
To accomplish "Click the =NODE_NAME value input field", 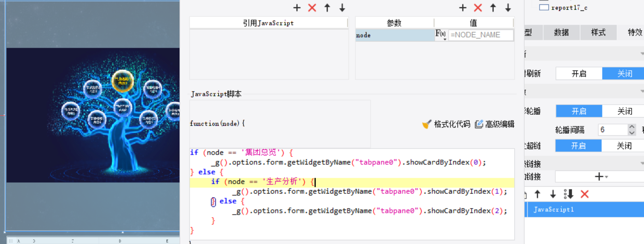I will tap(481, 35).
